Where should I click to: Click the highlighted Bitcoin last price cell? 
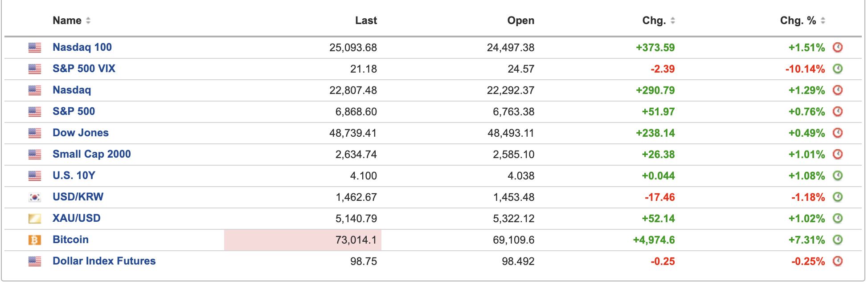[x=303, y=240]
